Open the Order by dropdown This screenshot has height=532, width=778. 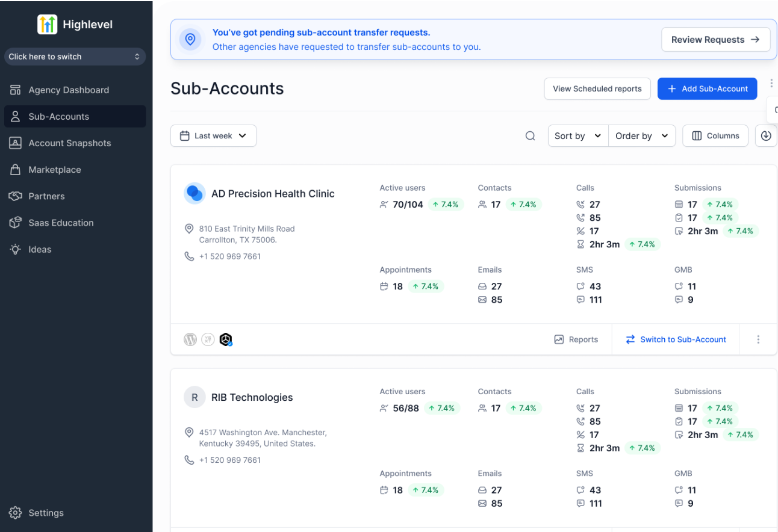642,136
